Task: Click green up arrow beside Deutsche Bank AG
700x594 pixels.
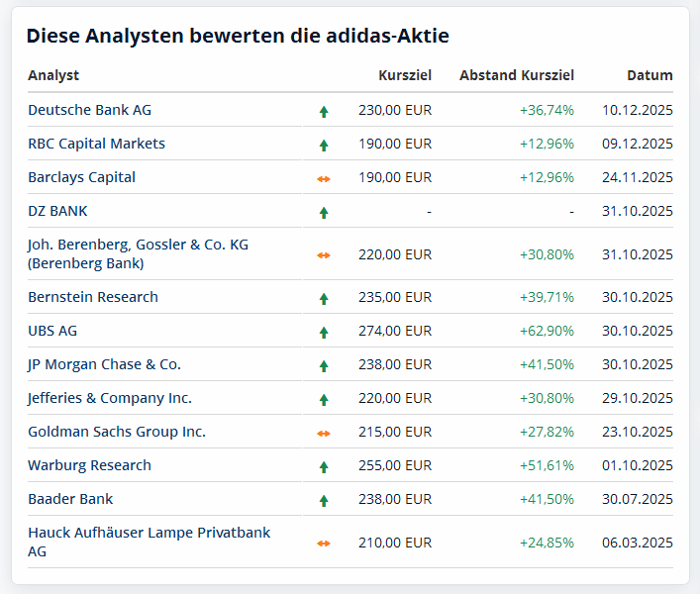Action: [x=324, y=112]
